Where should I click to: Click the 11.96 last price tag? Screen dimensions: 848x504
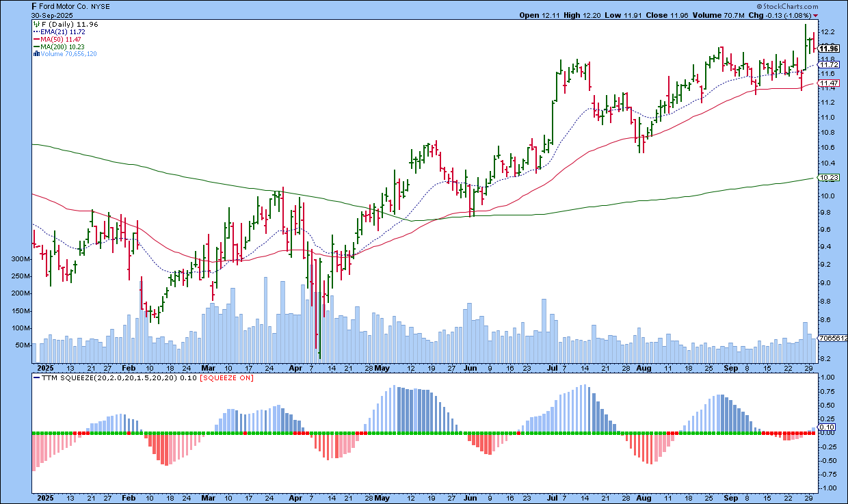829,49
